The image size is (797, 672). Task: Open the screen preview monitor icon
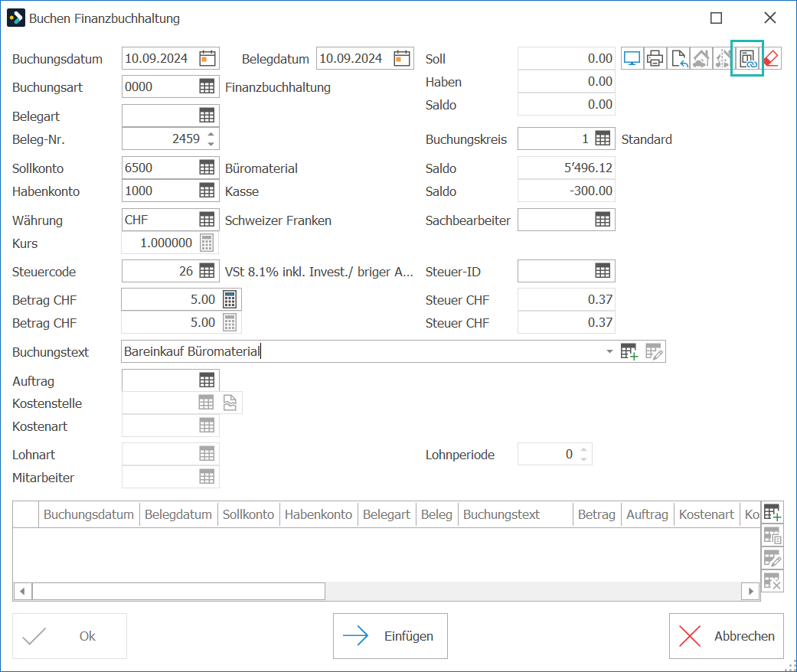pyautogui.click(x=632, y=58)
